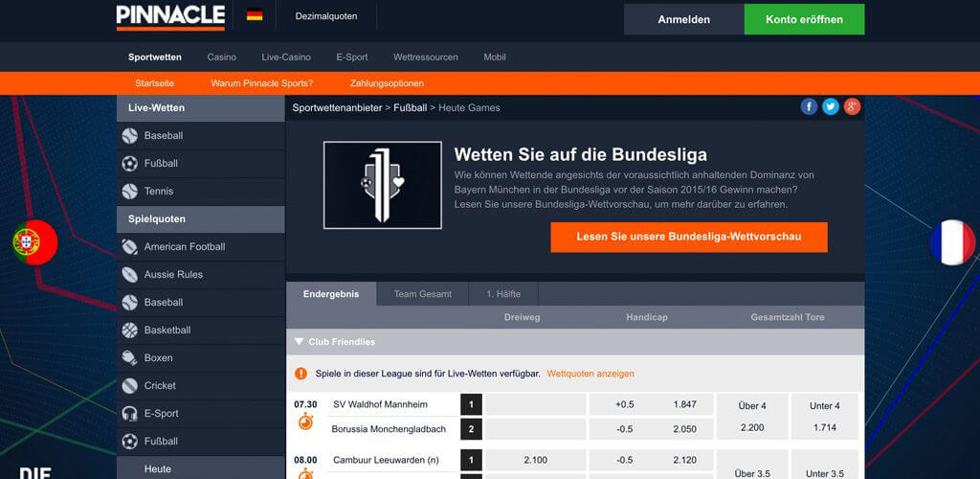Share page on Facebook

point(809,107)
